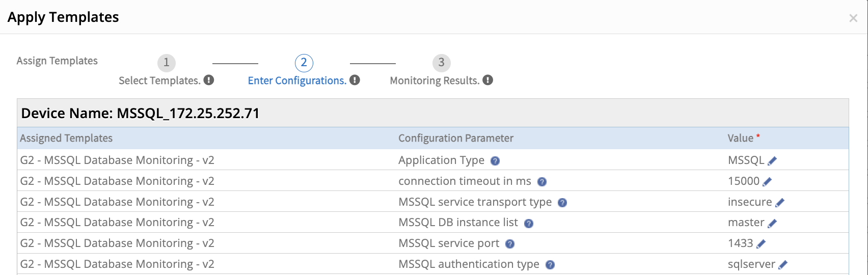
Task: View help for MSSQL service port
Action: (x=510, y=244)
